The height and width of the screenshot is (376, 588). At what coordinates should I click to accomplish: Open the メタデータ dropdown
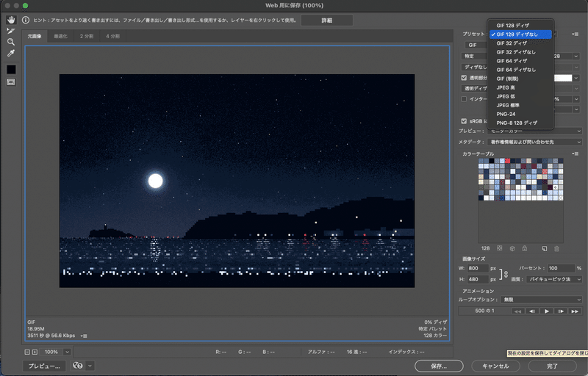click(535, 142)
